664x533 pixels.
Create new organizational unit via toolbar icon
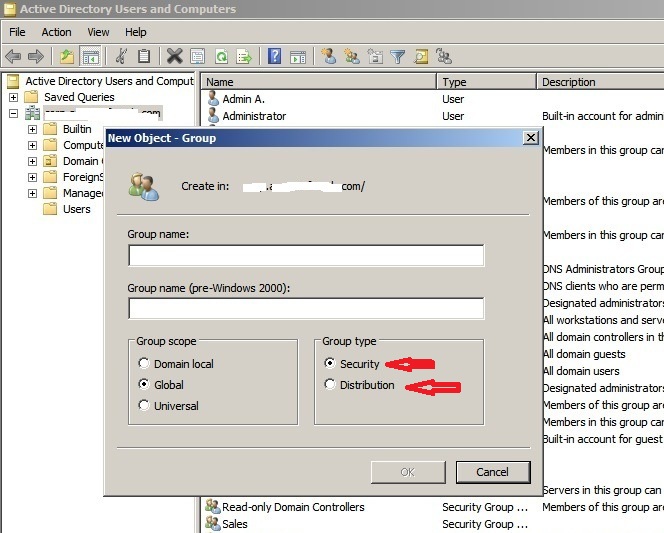coord(375,56)
